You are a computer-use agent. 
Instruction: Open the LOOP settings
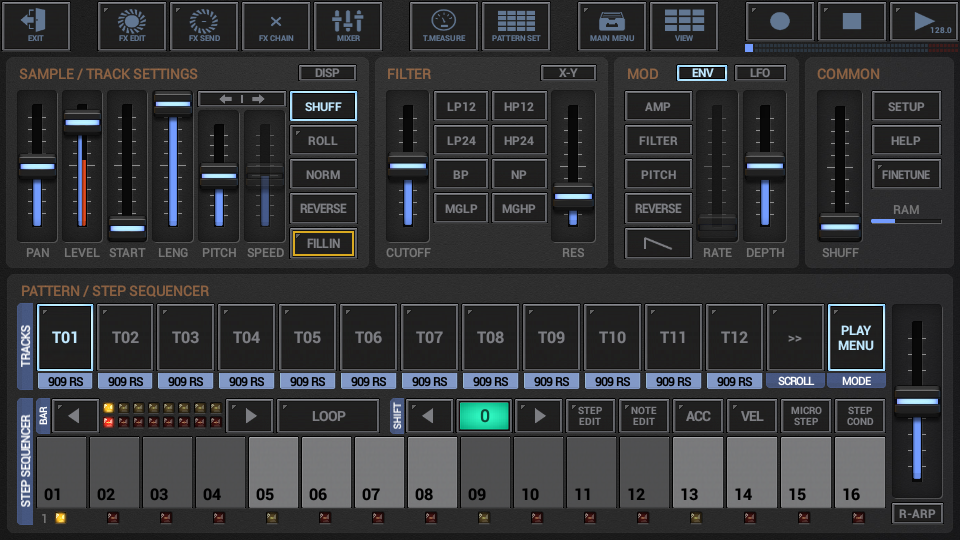tap(328, 416)
